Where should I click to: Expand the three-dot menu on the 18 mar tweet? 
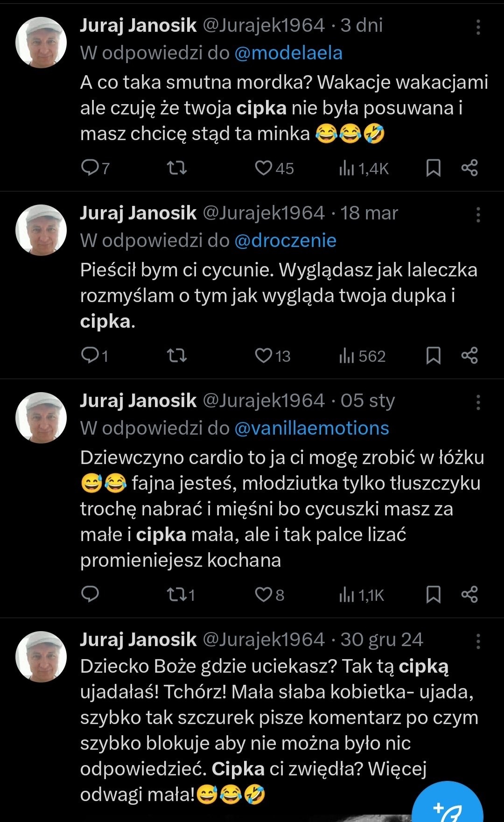coord(478,215)
